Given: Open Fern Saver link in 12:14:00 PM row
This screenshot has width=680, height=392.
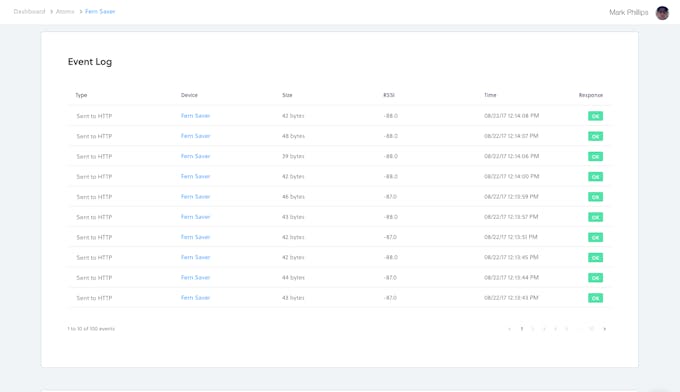Looking at the screenshot, I should (195, 176).
